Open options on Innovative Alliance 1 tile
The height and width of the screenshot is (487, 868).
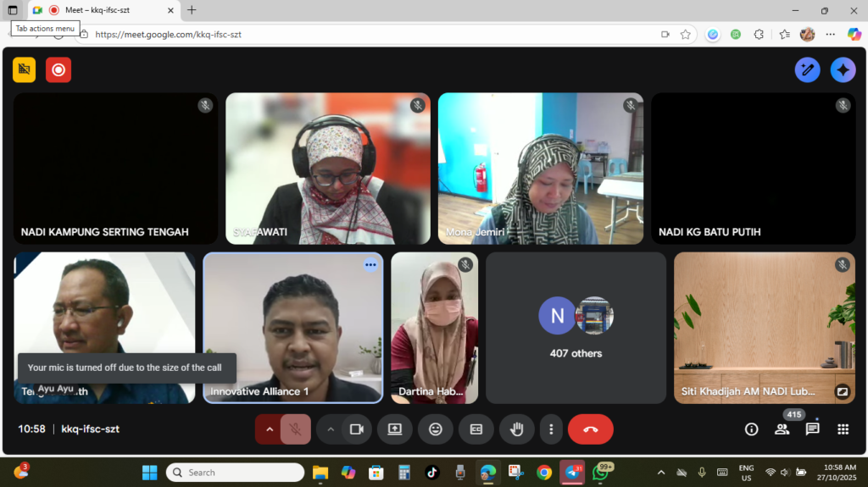[370, 265]
